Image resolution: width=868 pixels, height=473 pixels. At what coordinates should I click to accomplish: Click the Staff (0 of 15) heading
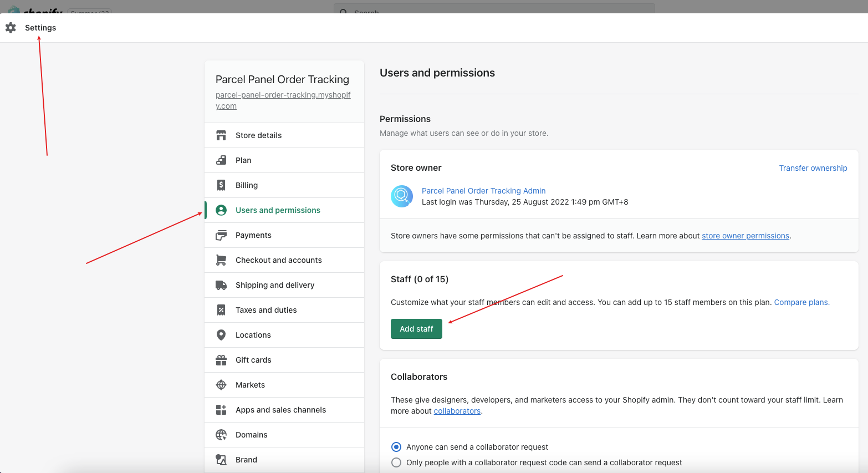pyautogui.click(x=420, y=279)
